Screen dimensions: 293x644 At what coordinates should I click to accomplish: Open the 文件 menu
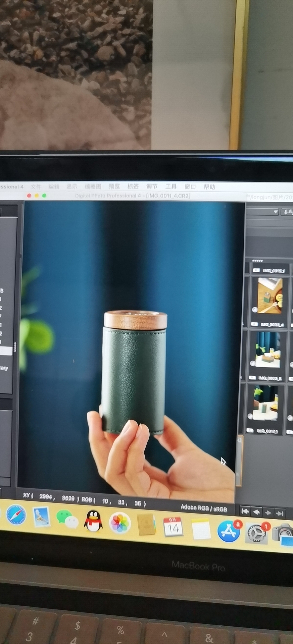[36, 186]
